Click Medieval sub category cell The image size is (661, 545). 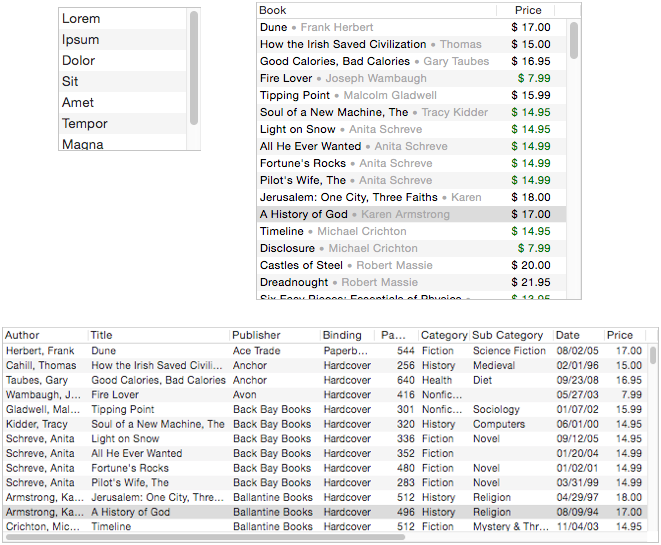[494, 365]
